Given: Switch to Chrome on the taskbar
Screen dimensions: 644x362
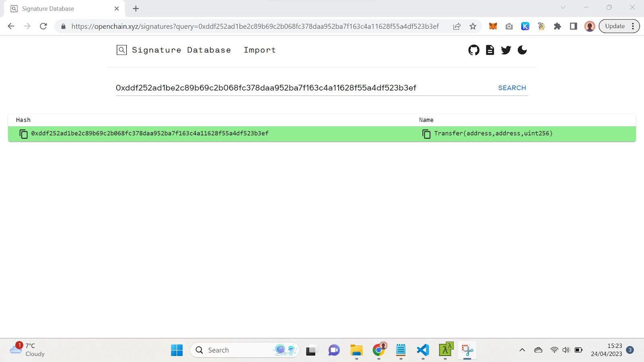Looking at the screenshot, I should click(x=379, y=350).
